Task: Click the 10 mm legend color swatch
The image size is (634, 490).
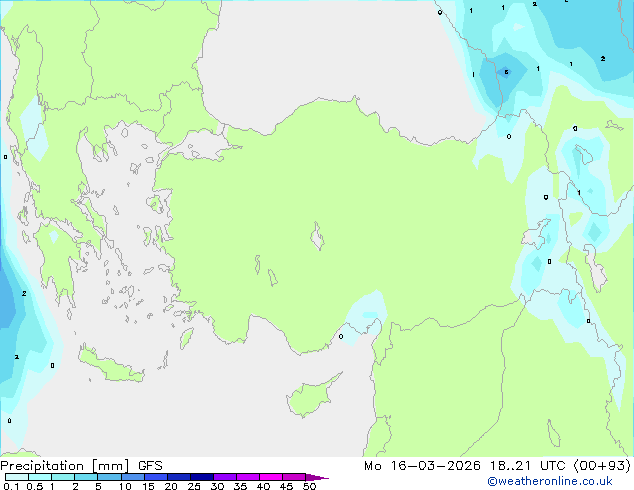Action: (x=132, y=477)
